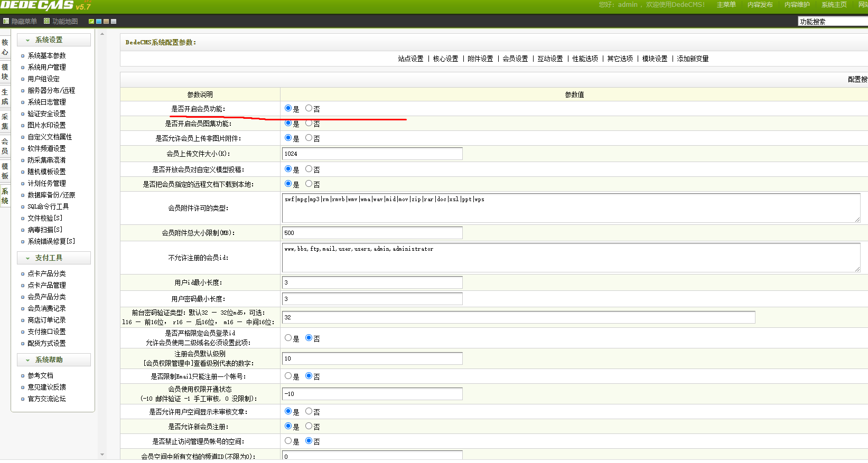The height and width of the screenshot is (463, 868).
Task: Click bullet icon beside SQL命令行工具
Action: tap(23, 207)
